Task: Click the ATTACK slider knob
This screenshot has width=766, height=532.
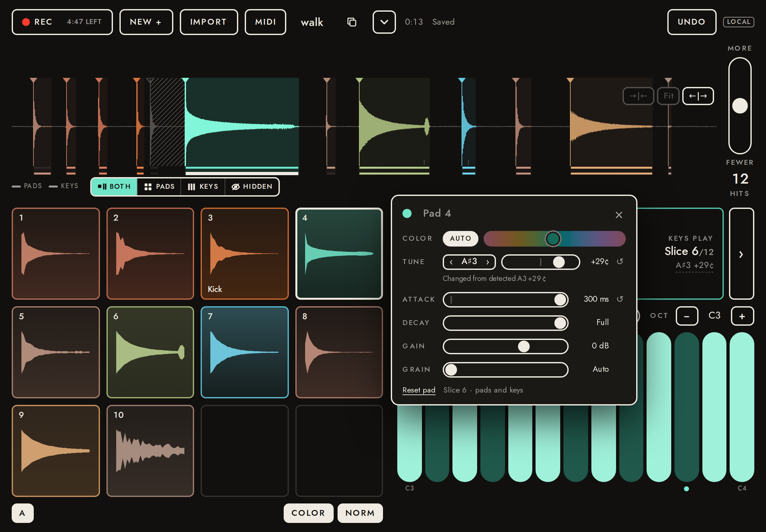Action: [x=560, y=300]
